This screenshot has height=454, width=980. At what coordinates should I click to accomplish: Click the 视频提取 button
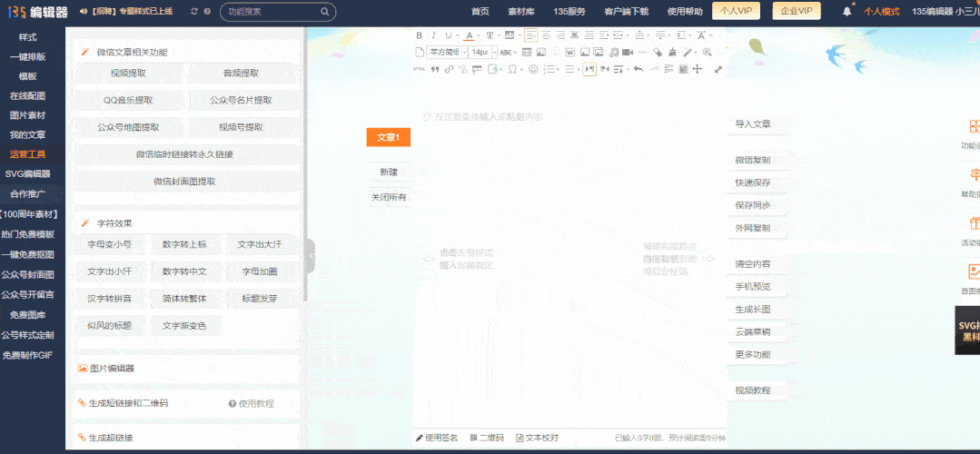[128, 74]
